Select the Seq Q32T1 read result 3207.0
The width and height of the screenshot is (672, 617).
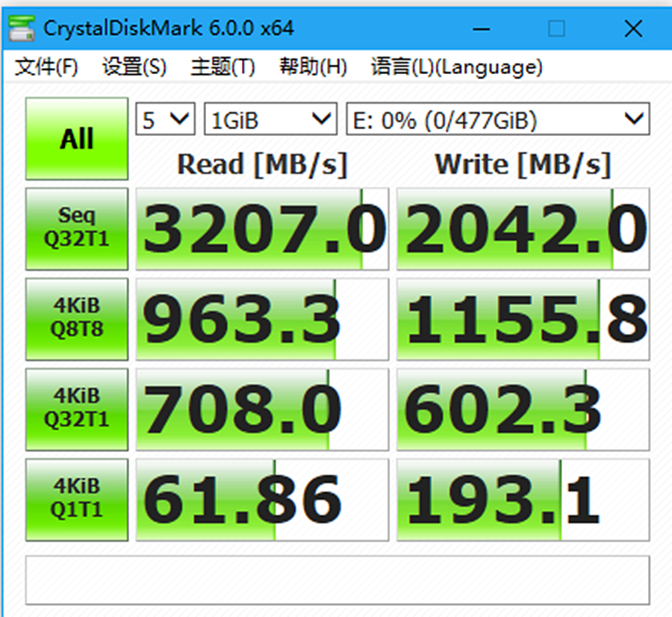tap(261, 228)
